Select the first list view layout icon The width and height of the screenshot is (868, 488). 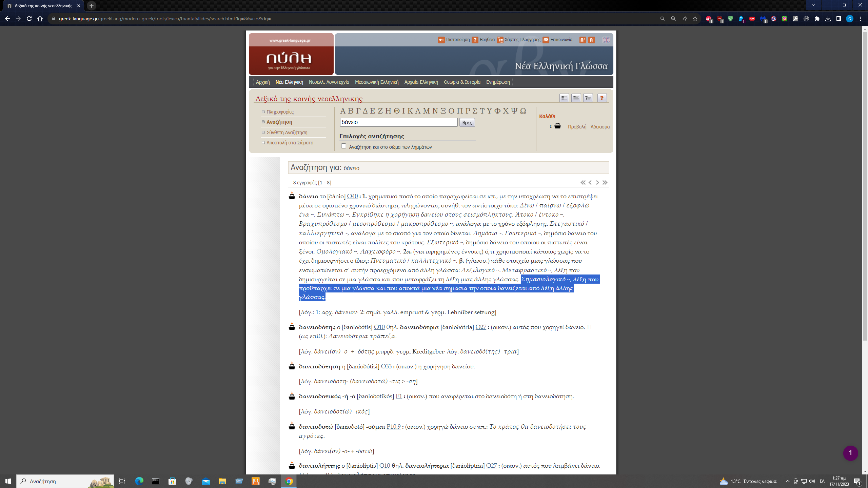pyautogui.click(x=564, y=98)
